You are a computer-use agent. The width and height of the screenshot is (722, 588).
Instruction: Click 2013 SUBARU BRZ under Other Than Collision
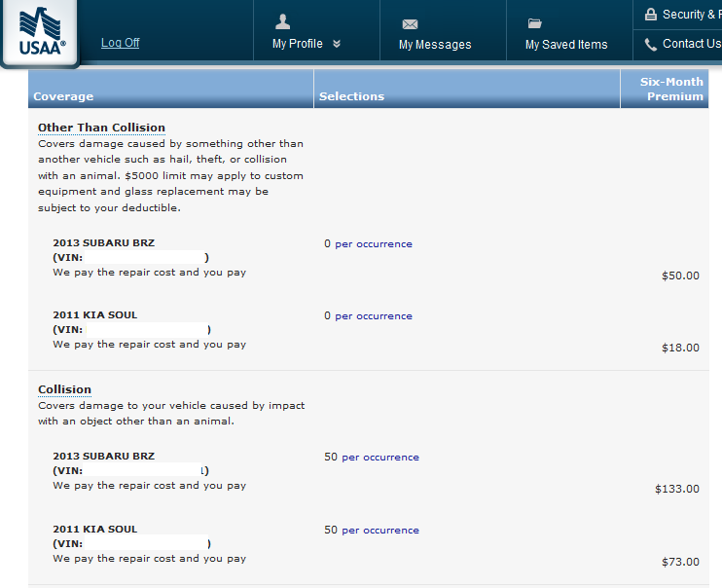[x=103, y=242]
